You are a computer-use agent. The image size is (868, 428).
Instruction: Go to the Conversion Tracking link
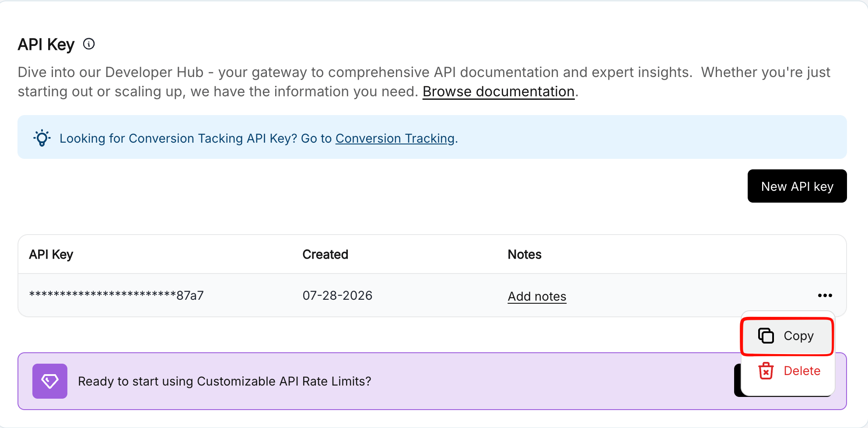395,138
